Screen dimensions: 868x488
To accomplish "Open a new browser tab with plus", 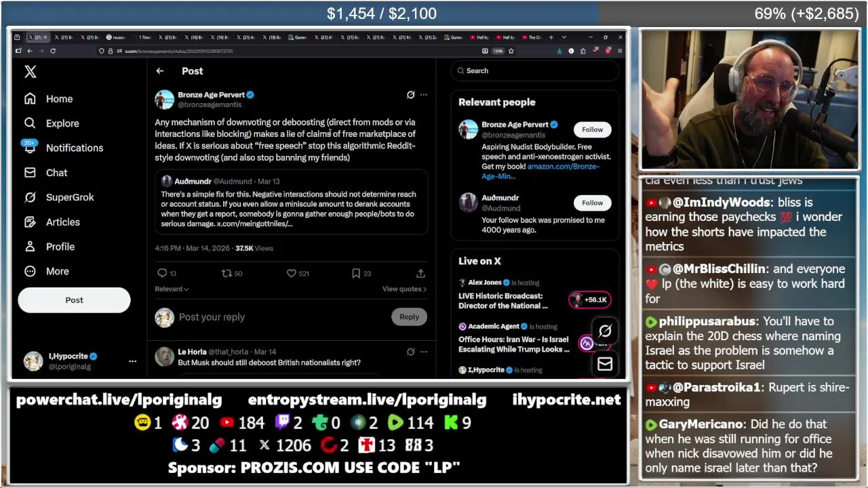I will [551, 37].
